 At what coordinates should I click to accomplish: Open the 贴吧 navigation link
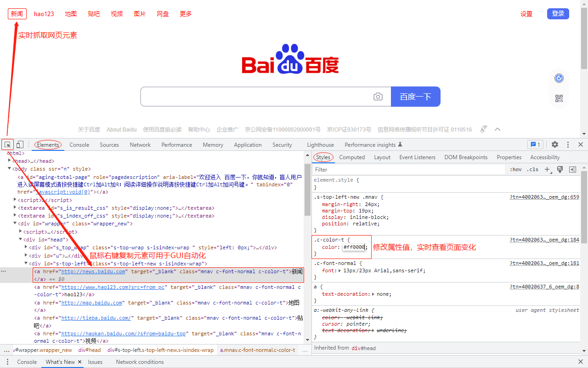pos(94,14)
